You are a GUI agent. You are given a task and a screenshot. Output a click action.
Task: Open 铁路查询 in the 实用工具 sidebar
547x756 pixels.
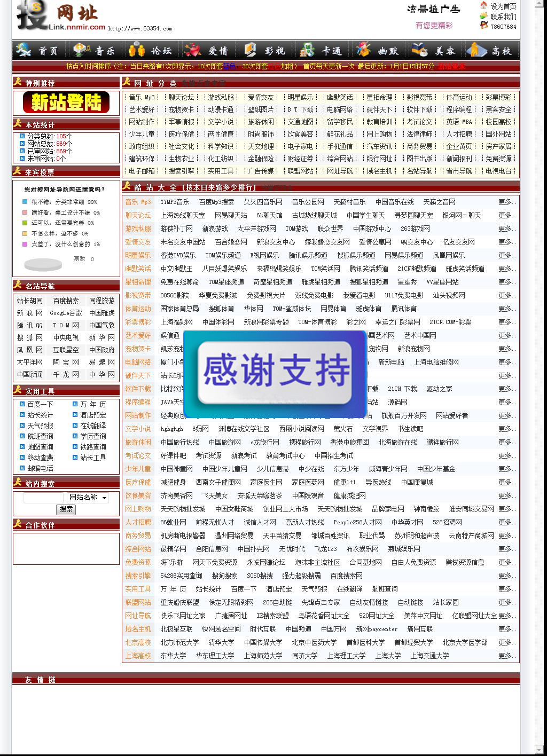point(93,447)
